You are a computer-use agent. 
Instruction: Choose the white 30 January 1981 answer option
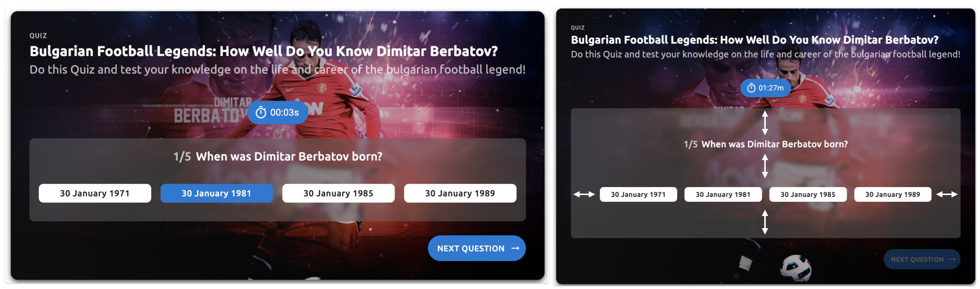coord(723,194)
